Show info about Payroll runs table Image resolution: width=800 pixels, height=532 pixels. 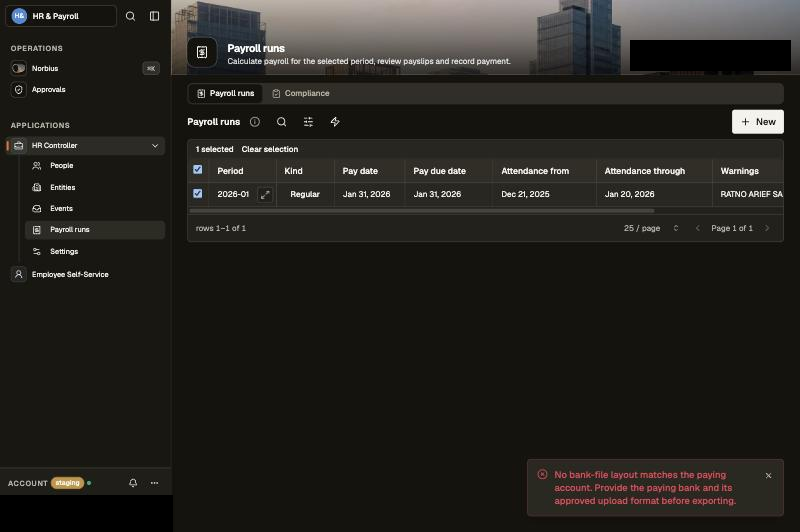tap(255, 122)
